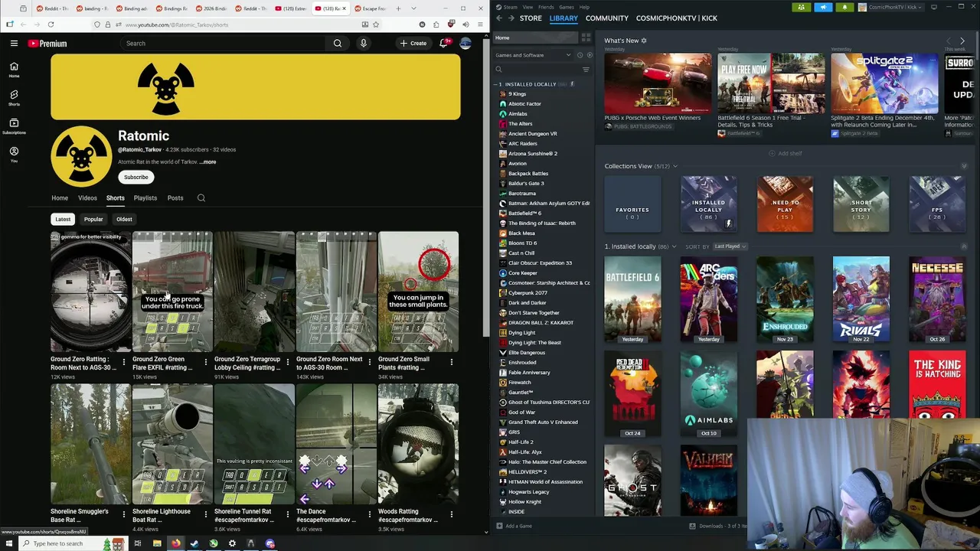
Task: Expand Collections View dropdown arrow
Action: [675, 166]
